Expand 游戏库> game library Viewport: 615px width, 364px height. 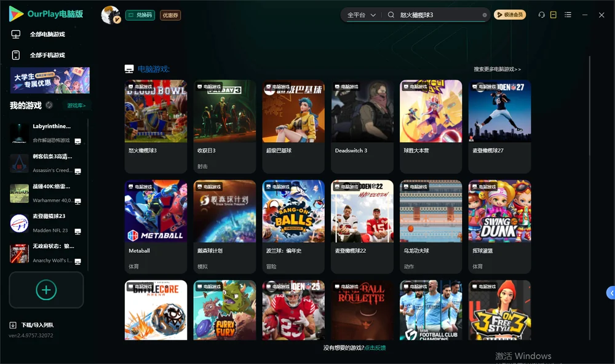click(76, 106)
